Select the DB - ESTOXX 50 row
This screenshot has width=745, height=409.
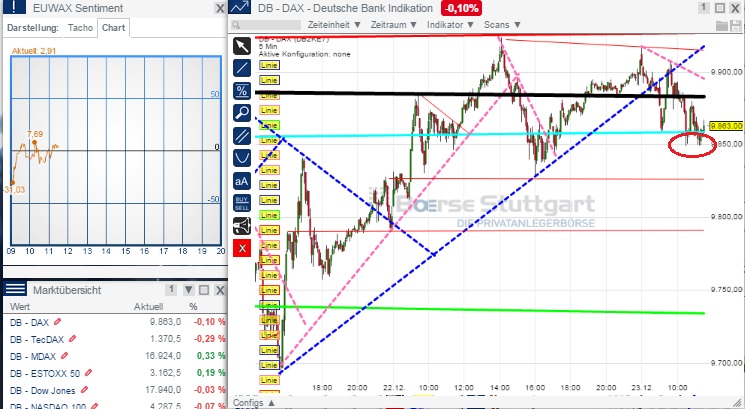coord(115,373)
